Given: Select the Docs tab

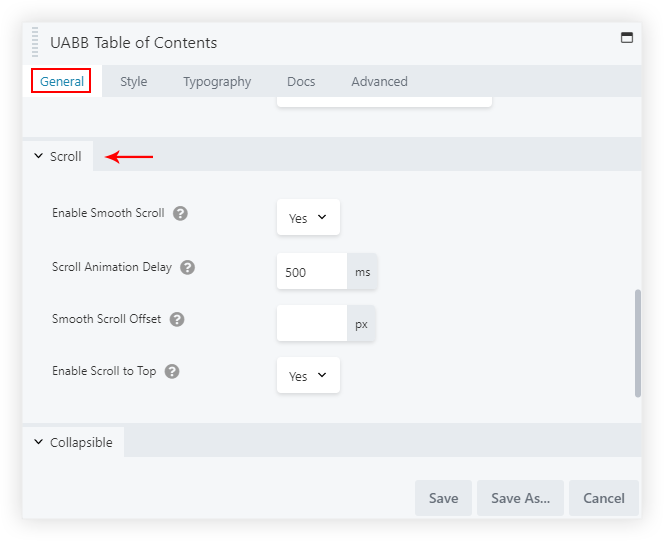Looking at the screenshot, I should [x=301, y=81].
